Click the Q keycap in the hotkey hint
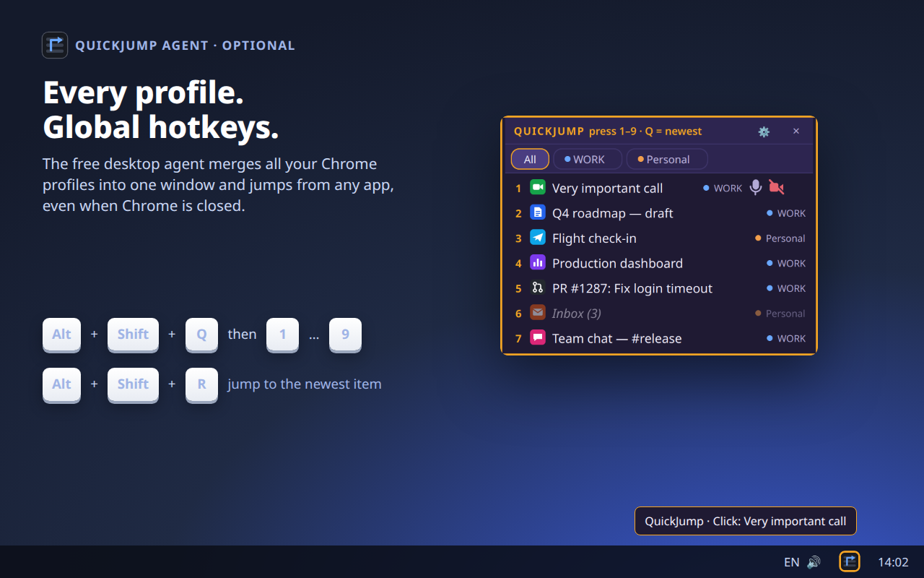Screen dimensions: 924x578 click(201, 335)
